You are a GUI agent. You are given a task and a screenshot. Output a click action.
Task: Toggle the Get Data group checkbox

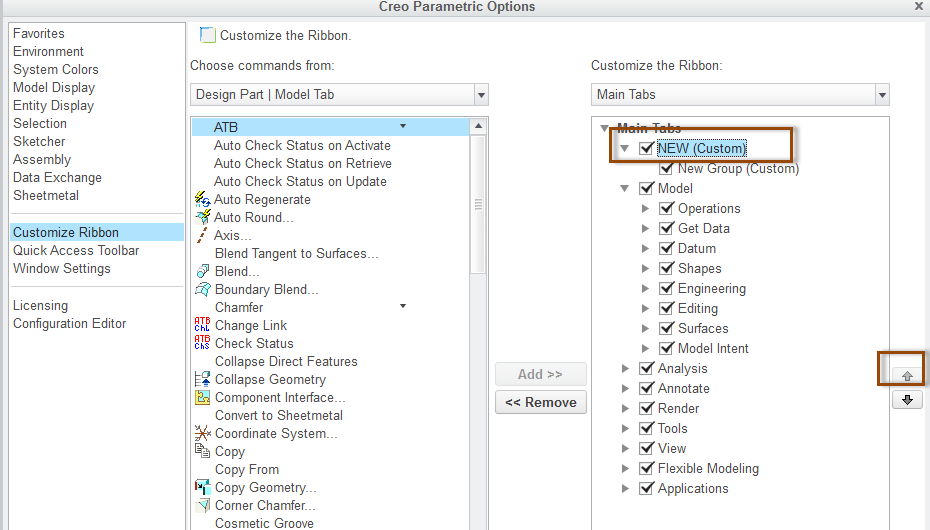(667, 228)
